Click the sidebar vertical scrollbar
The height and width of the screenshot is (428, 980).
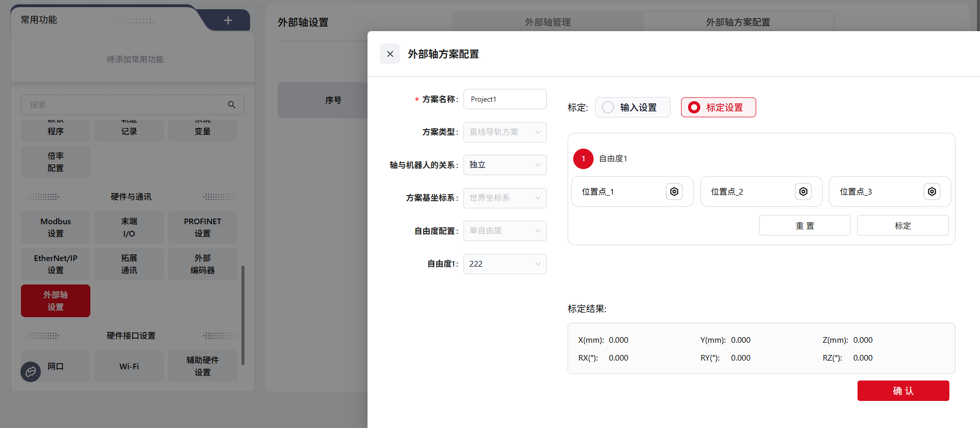tap(243, 315)
